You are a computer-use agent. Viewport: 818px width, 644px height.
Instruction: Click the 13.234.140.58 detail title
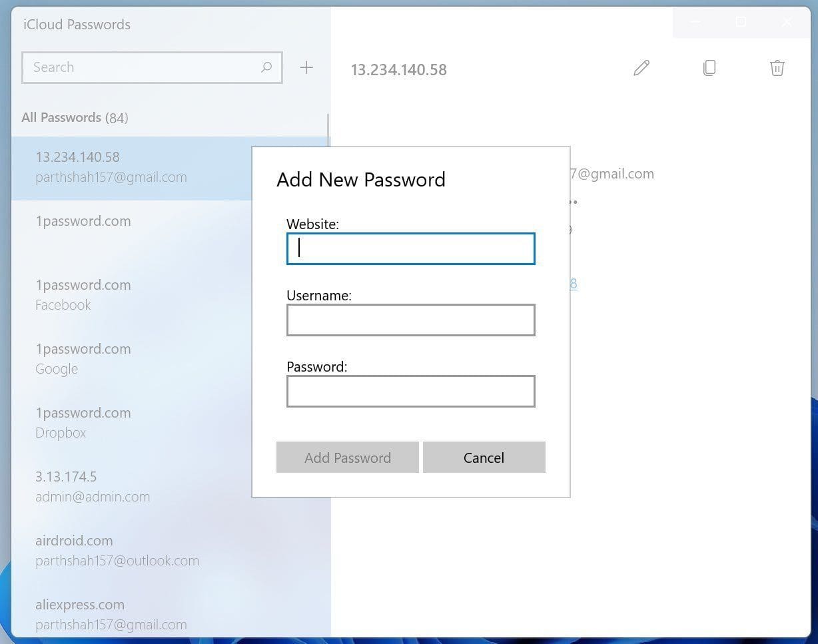[398, 70]
